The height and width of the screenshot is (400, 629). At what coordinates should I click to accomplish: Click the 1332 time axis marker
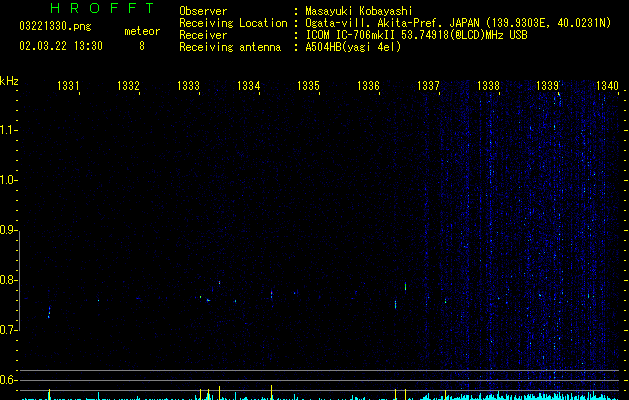point(128,85)
